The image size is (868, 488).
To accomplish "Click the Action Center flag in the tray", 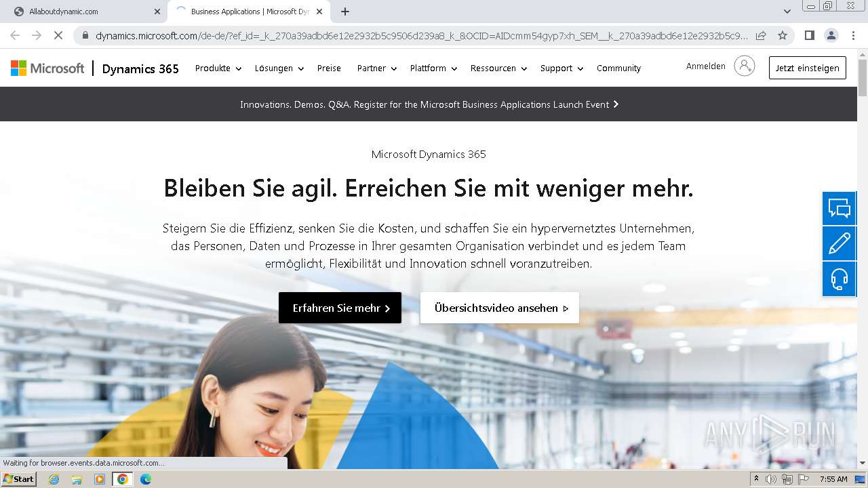I will tap(803, 479).
